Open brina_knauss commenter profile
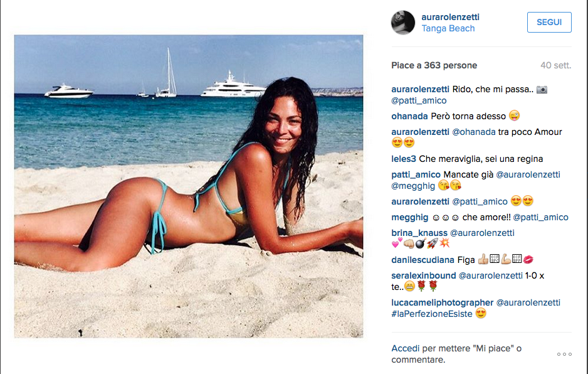588x374 pixels. tap(419, 233)
